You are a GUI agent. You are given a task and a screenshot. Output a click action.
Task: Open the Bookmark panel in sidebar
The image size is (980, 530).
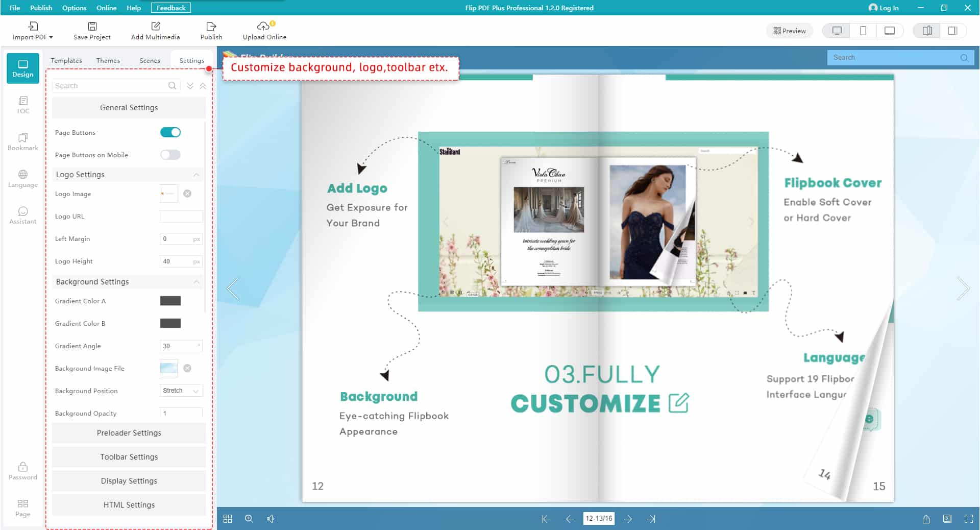pos(22,142)
